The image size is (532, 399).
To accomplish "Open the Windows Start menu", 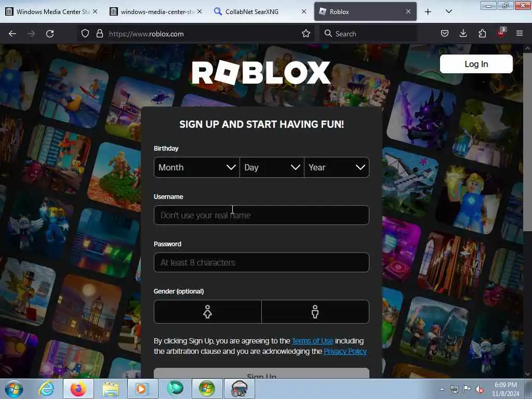I will click(x=14, y=389).
